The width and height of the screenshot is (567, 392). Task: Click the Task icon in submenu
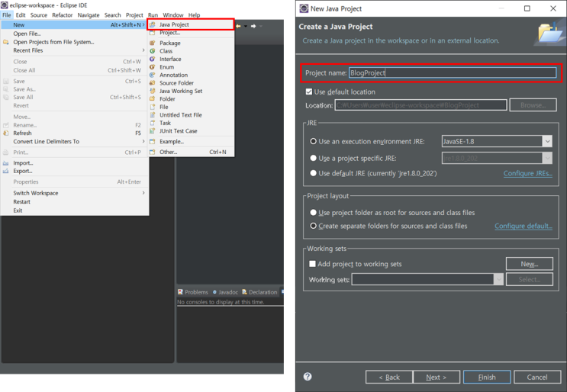point(153,123)
